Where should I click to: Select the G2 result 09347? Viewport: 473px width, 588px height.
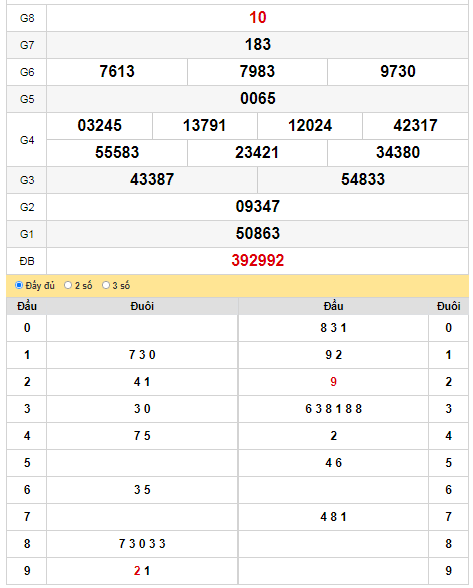coord(258,206)
